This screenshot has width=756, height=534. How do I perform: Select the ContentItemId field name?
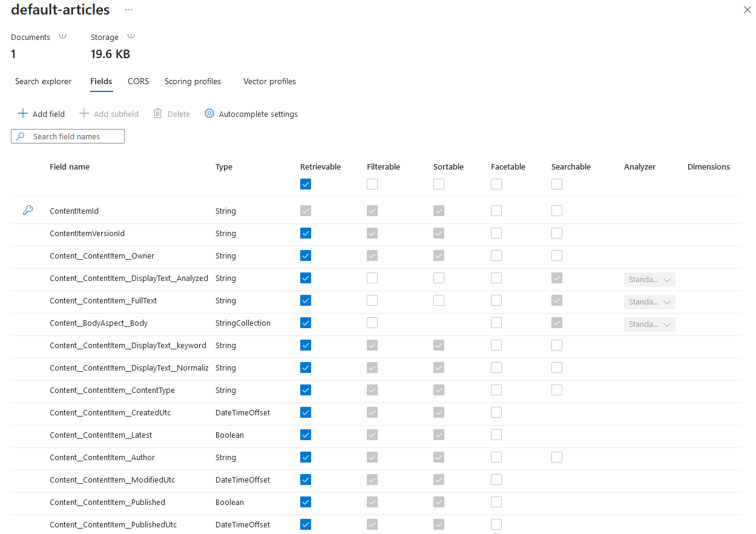click(x=74, y=211)
